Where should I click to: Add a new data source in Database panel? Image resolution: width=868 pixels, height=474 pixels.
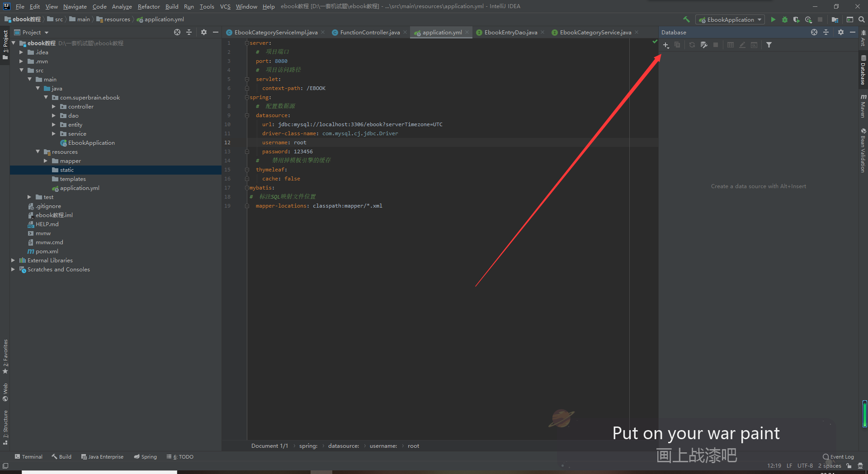666,45
